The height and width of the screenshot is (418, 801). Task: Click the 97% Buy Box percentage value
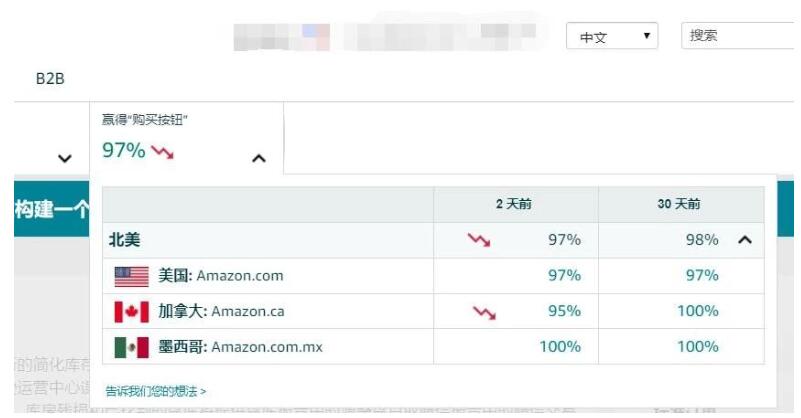click(123, 151)
